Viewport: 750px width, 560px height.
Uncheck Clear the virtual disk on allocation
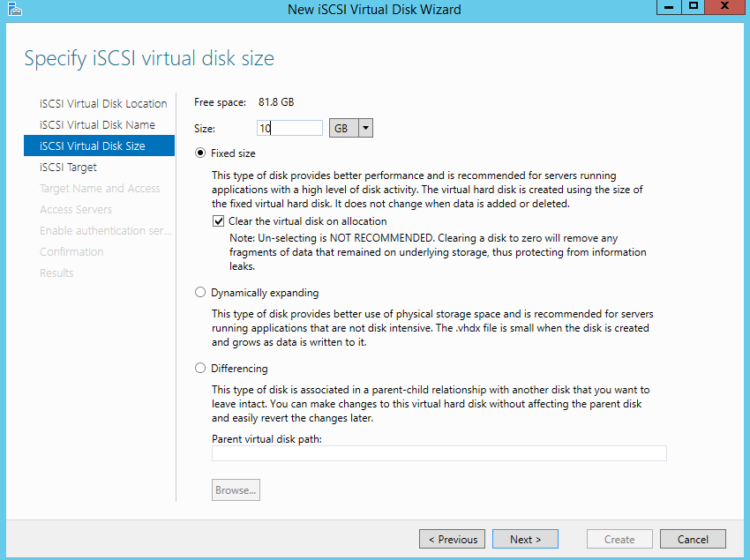(x=219, y=221)
